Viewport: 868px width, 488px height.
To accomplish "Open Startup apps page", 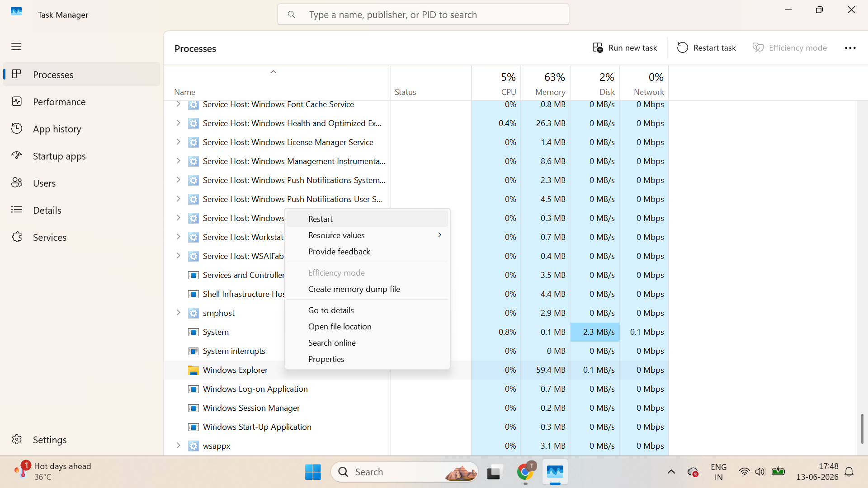I will pyautogui.click(x=82, y=156).
